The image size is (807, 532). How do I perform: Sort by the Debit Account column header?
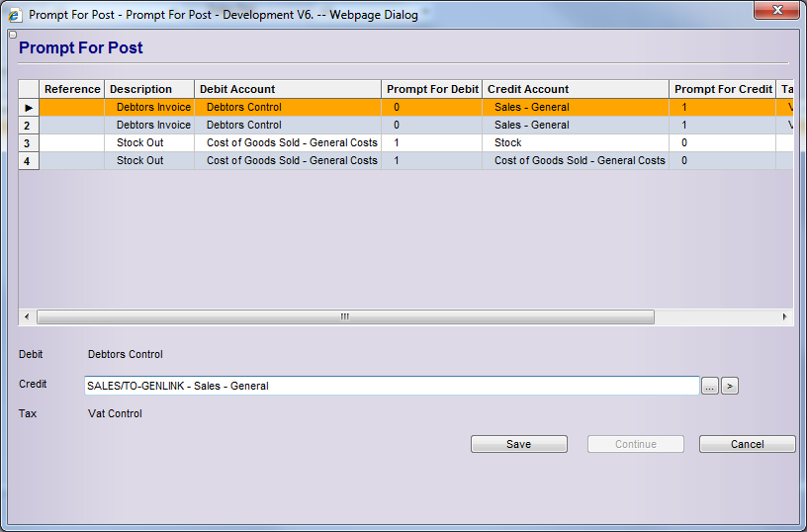click(287, 89)
